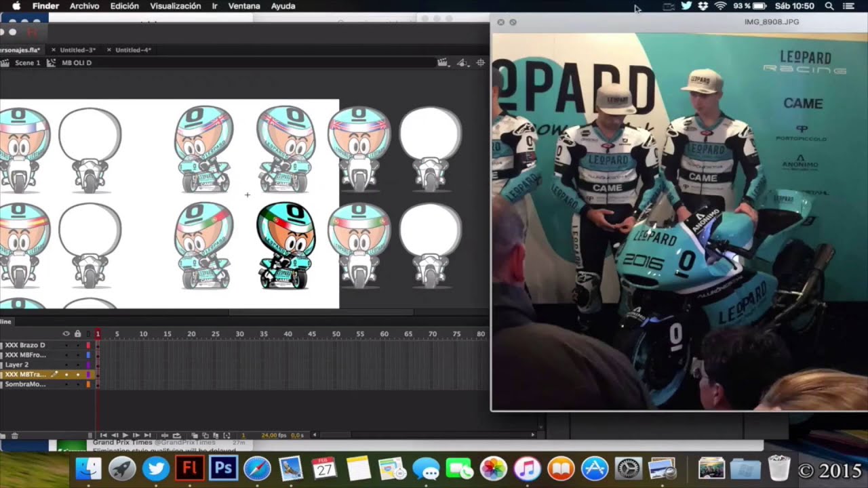Open the Archivo menu
Image resolution: width=868 pixels, height=488 pixels.
pos(85,6)
